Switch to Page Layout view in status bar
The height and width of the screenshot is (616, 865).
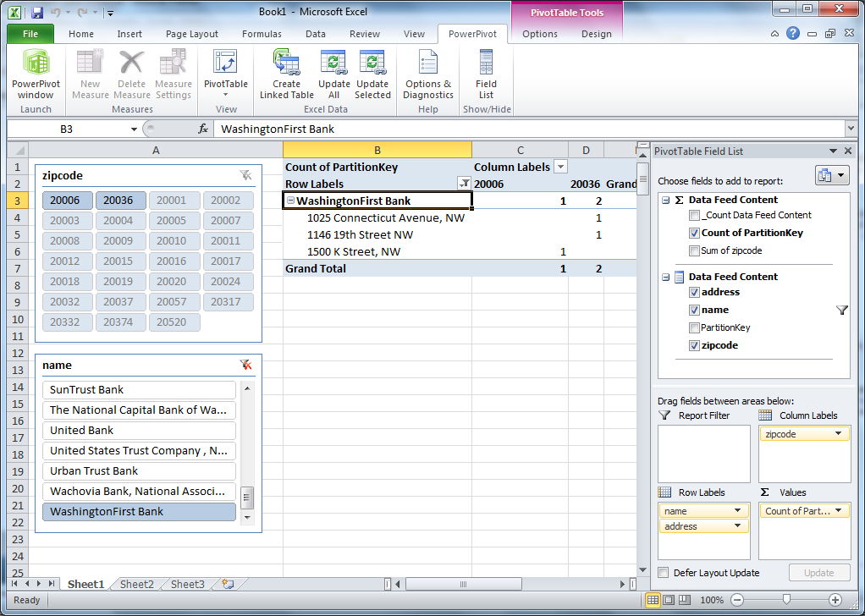coord(668,600)
